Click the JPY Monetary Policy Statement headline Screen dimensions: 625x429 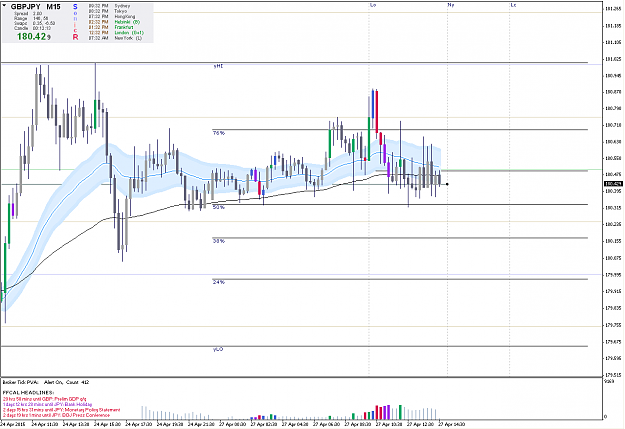click(61, 410)
